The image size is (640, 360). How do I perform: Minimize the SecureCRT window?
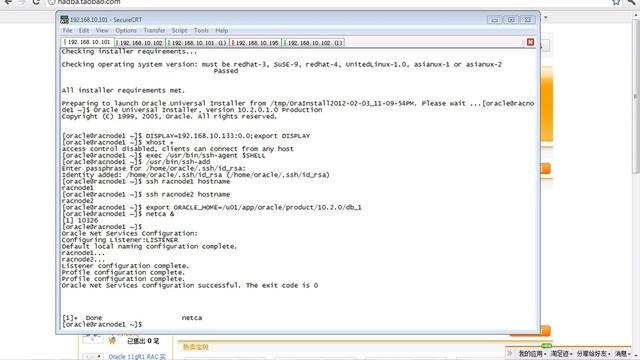[495, 20]
